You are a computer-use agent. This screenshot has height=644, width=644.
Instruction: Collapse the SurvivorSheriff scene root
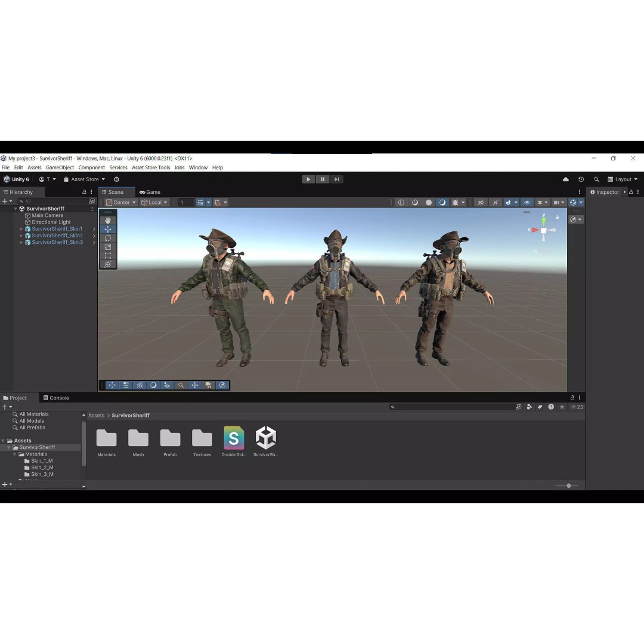click(x=16, y=209)
